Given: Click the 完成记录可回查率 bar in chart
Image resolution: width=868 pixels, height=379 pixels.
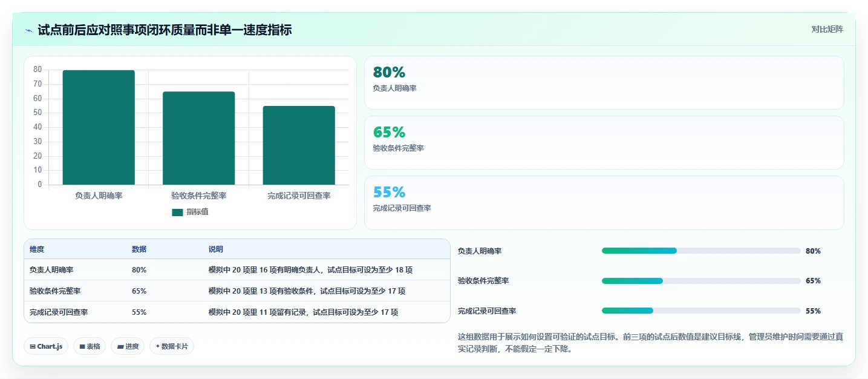Looking at the screenshot, I should point(299,145).
